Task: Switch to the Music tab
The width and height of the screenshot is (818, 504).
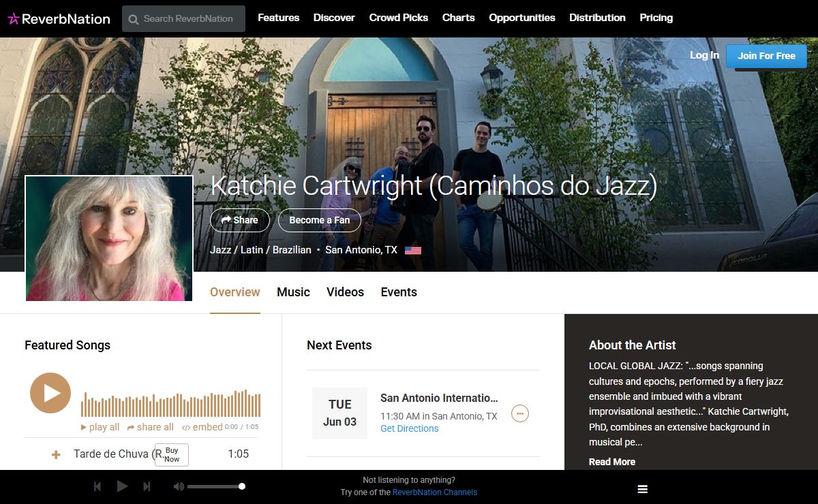Action: pyautogui.click(x=293, y=292)
